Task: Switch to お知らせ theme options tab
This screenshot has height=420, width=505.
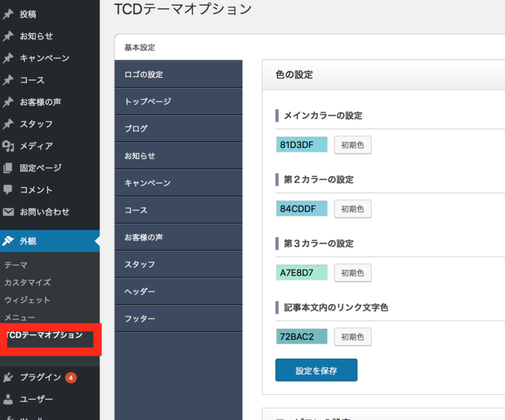Action: 179,156
